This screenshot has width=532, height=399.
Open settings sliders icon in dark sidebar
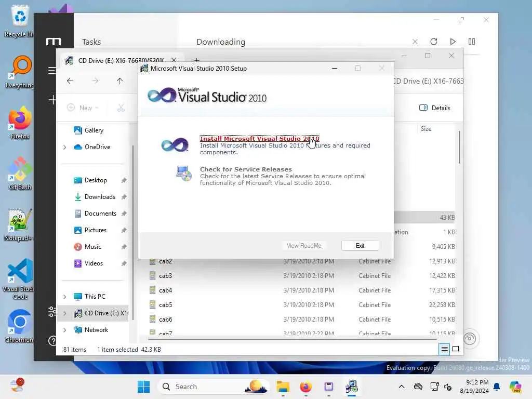pyautogui.click(x=52, y=312)
